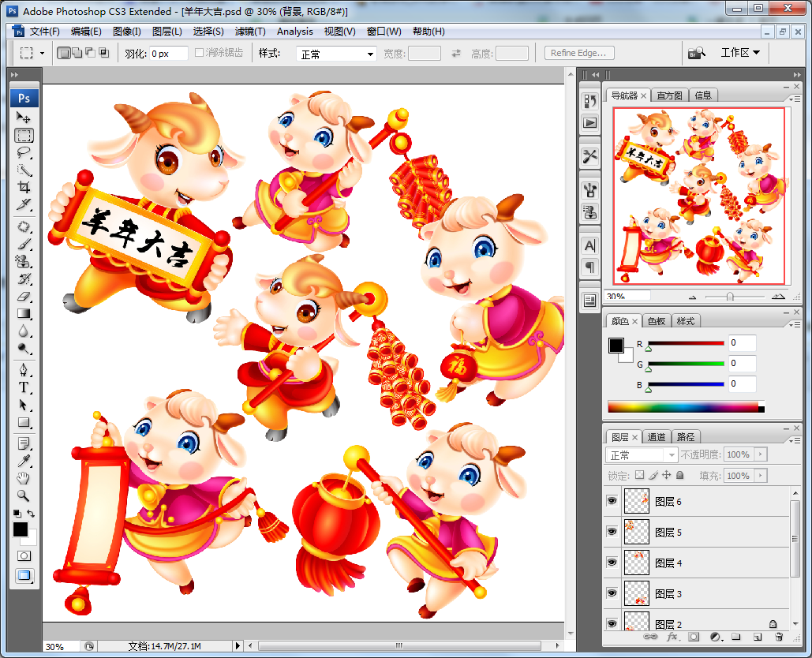Choose add to selection mode button

coord(77,53)
